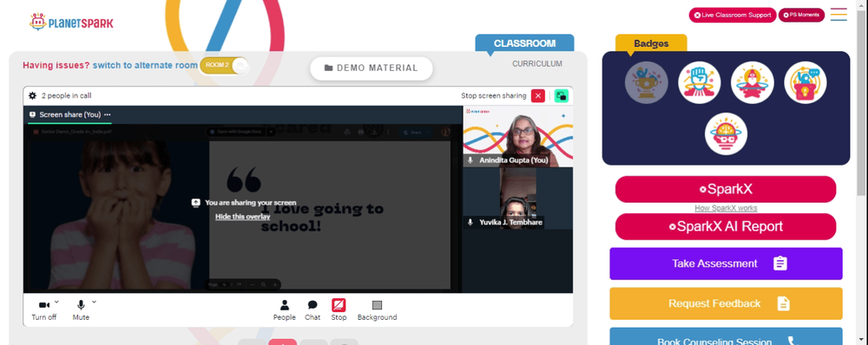Click the brain with glasses badge

726,133
